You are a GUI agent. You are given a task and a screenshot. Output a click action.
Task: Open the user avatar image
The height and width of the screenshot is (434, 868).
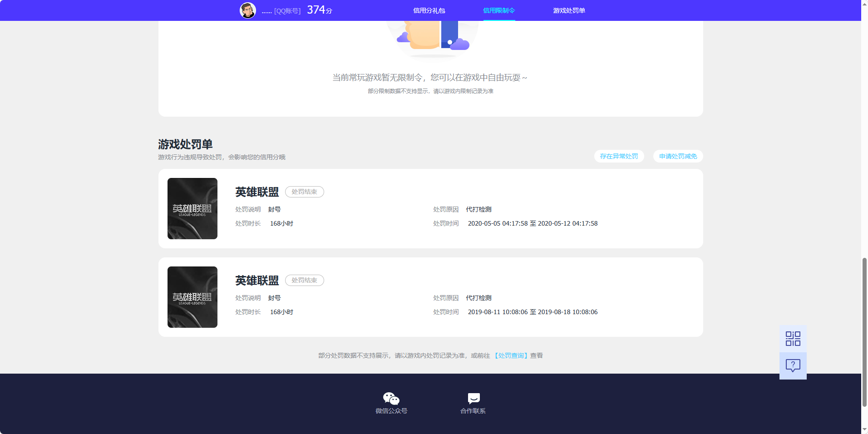click(248, 10)
